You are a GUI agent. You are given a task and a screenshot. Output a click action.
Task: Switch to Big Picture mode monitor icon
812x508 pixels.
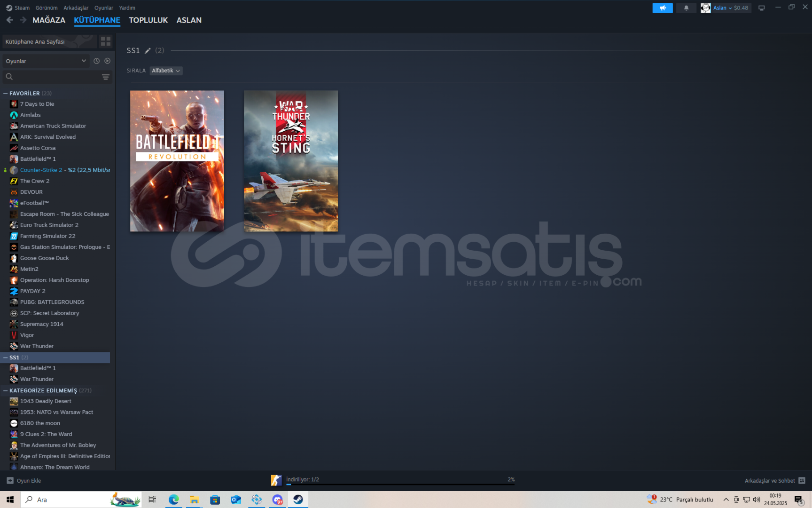[762, 8]
